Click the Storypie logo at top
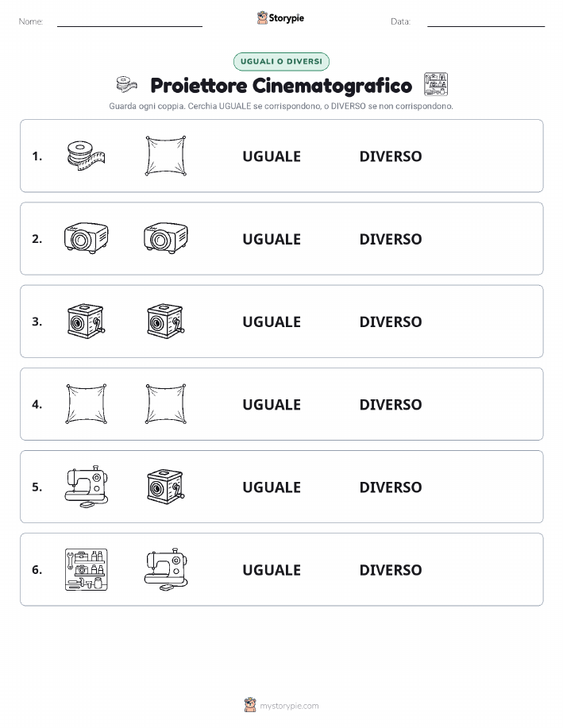The height and width of the screenshot is (728, 563). [280, 18]
